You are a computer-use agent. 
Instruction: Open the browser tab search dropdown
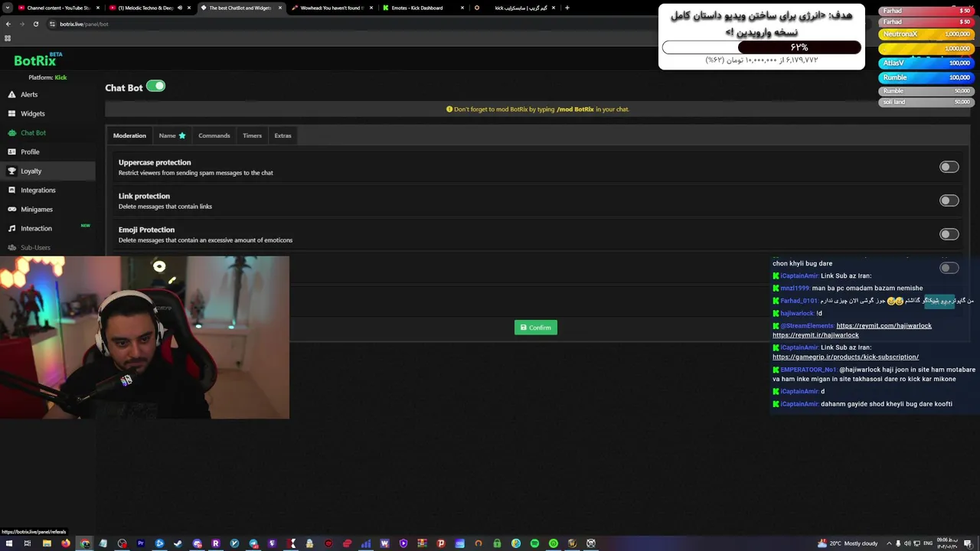point(8,8)
